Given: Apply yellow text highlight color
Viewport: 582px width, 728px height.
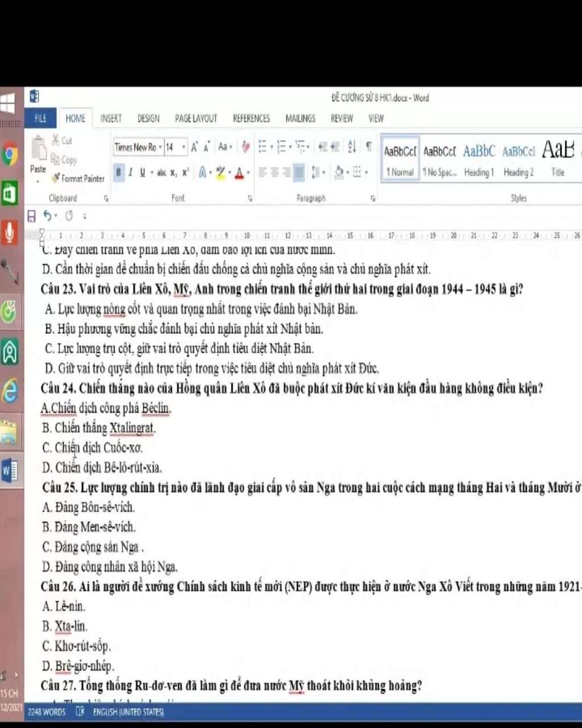Looking at the screenshot, I should 221,172.
